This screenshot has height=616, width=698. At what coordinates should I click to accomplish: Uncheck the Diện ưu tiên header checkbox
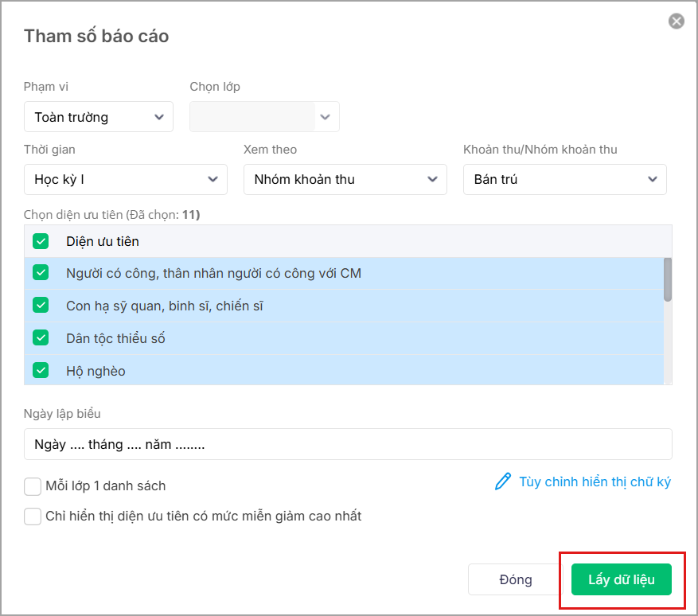coord(41,241)
